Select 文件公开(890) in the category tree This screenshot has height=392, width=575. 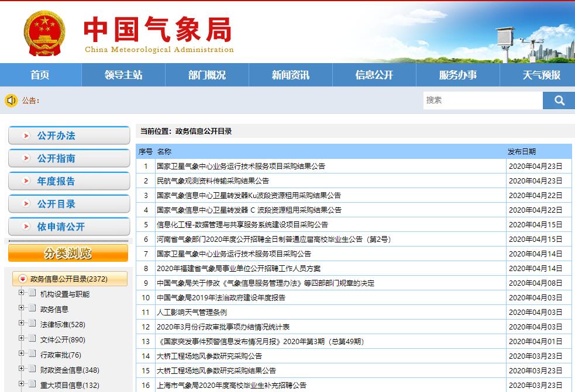(63, 340)
